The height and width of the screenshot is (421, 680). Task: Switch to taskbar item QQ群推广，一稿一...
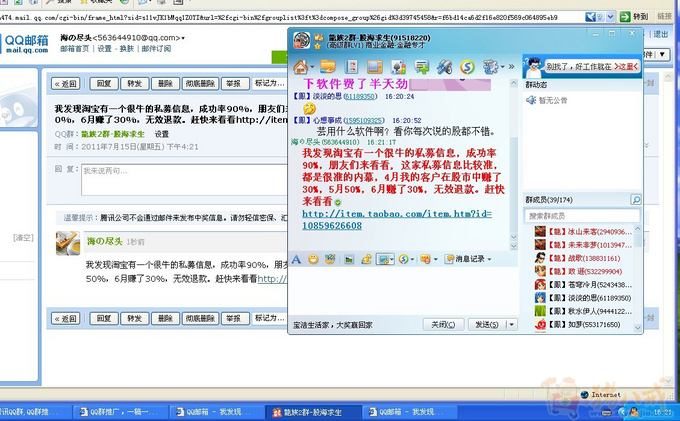point(121,412)
